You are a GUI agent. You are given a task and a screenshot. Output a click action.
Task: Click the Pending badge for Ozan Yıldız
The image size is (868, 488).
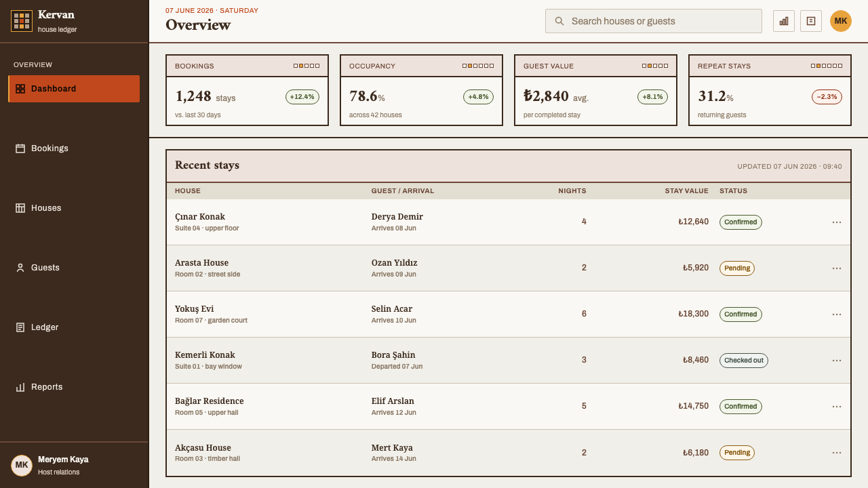point(737,268)
